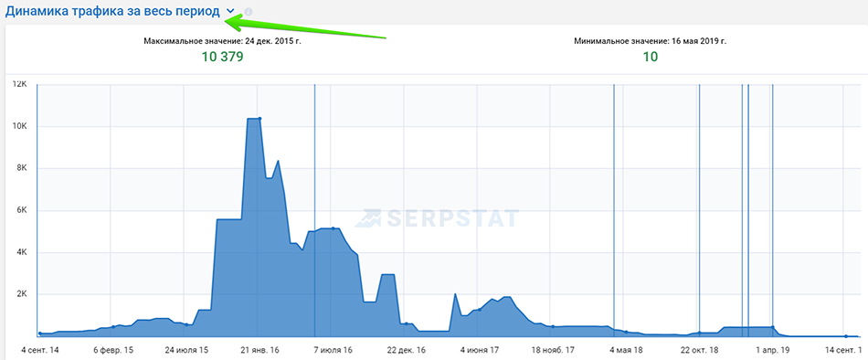The height and width of the screenshot is (360, 868).
Task: Click the data point above 7 июля 16
Action: (333, 228)
